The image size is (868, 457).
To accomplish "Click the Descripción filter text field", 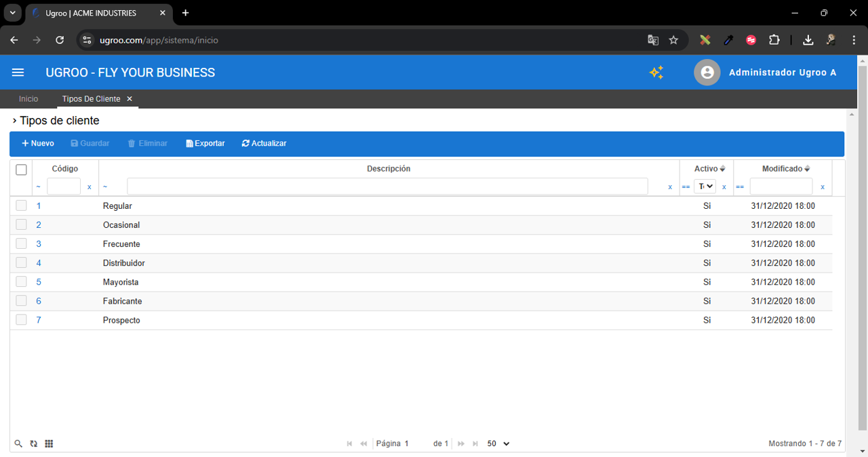I will pos(387,186).
